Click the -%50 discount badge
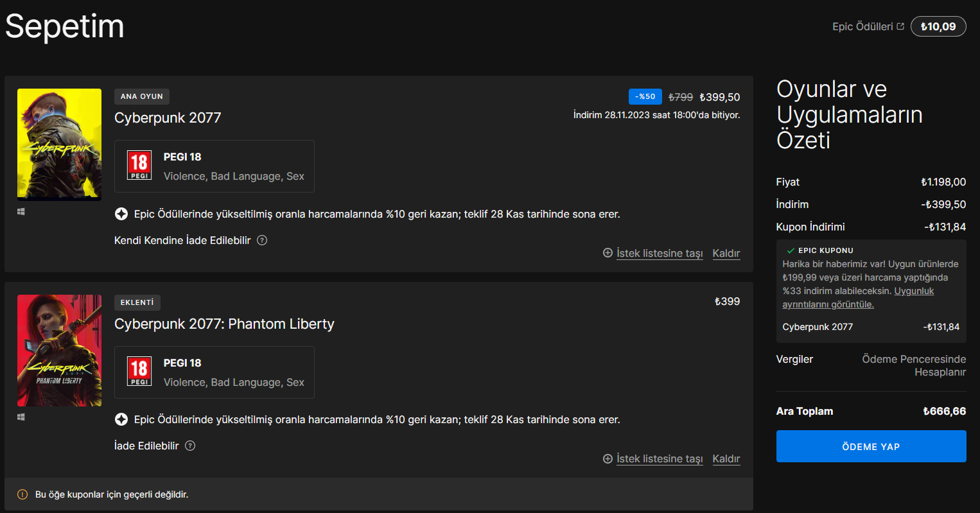This screenshot has width=980, height=513. tap(645, 96)
